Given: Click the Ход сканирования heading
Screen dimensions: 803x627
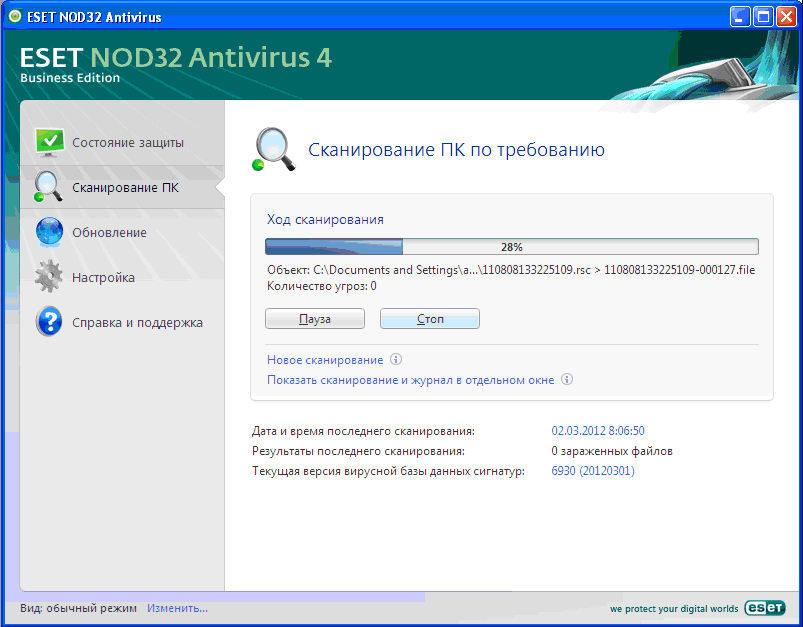Looking at the screenshot, I should point(325,220).
